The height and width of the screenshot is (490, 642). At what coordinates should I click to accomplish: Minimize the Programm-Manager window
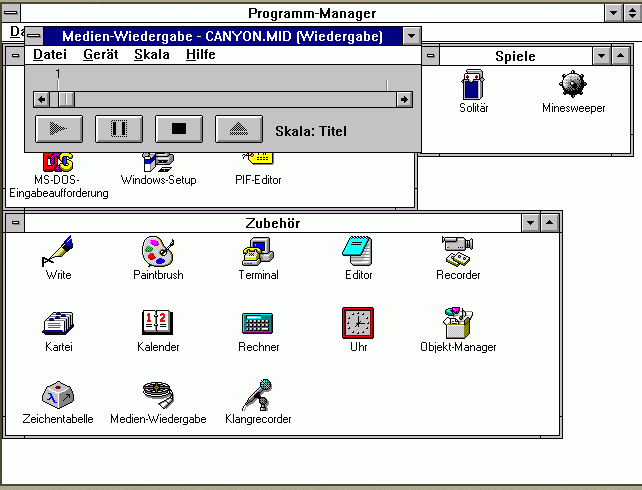613,13
